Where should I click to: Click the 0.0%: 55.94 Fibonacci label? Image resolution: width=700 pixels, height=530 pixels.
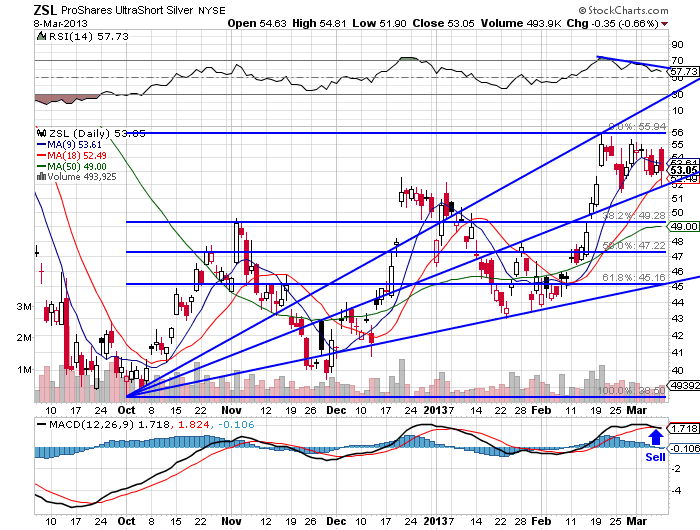click(x=638, y=127)
